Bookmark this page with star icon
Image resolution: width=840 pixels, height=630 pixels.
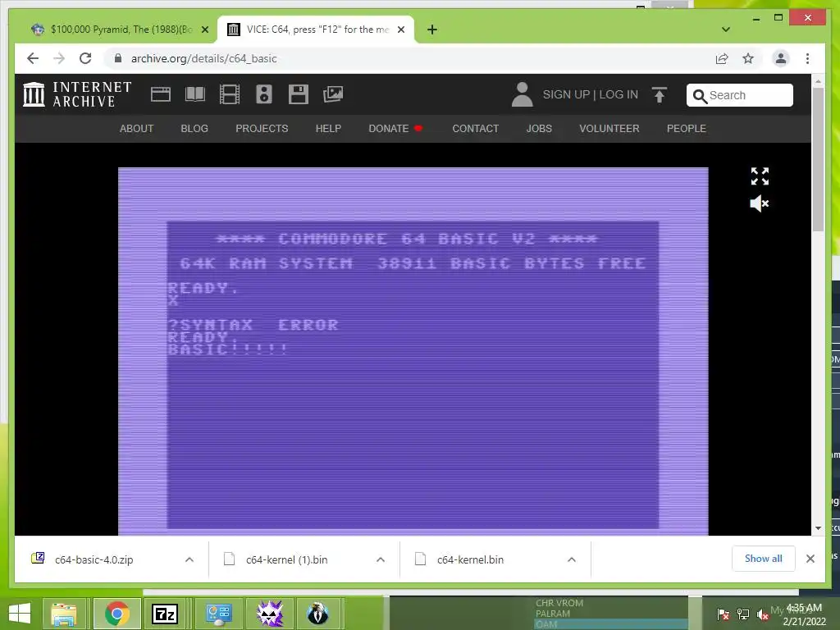pos(748,58)
